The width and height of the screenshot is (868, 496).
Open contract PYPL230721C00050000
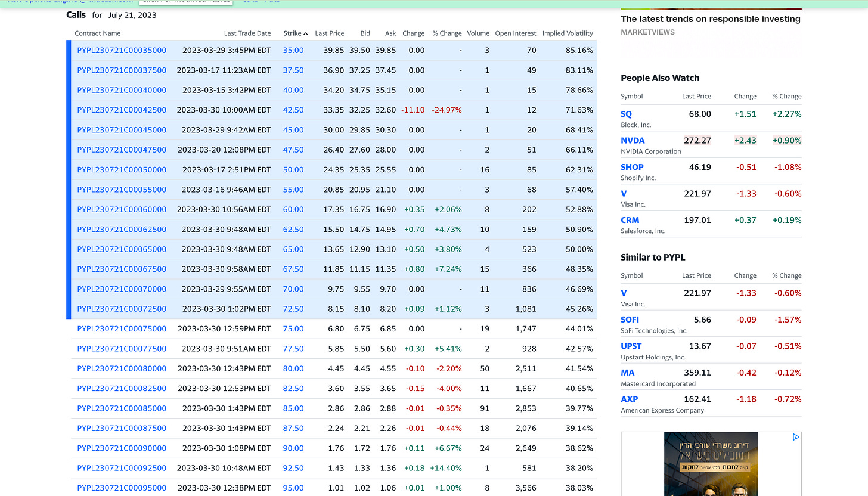pyautogui.click(x=122, y=170)
